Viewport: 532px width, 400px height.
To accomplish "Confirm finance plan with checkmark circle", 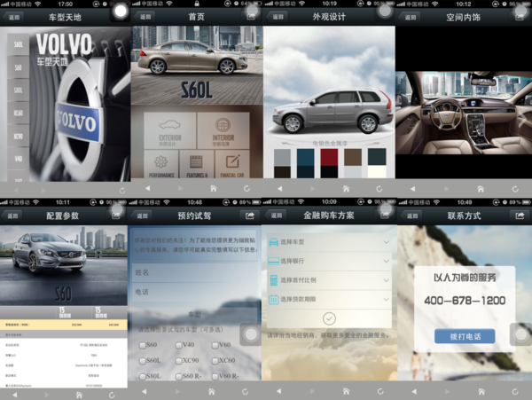I will point(329,318).
